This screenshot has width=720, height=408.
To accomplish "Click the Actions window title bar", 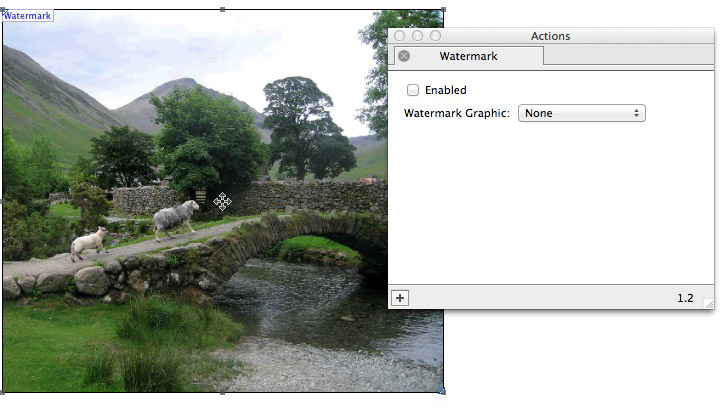I will click(551, 36).
